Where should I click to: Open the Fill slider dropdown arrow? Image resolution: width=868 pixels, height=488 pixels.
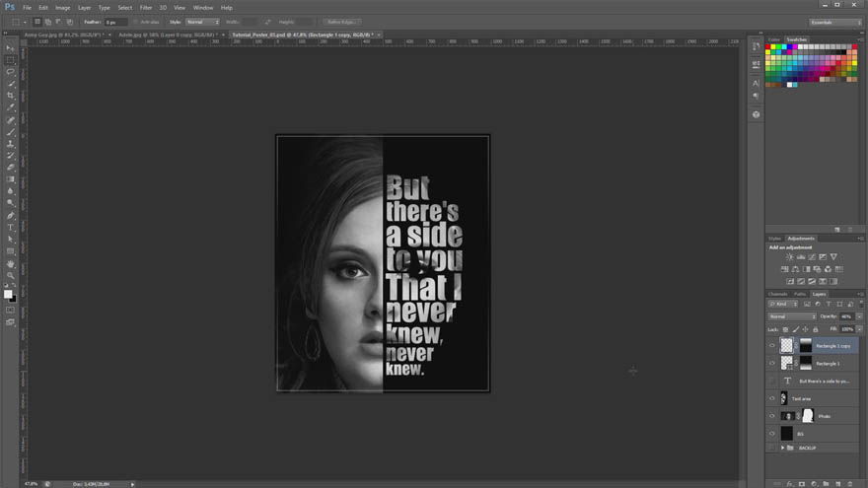(859, 329)
